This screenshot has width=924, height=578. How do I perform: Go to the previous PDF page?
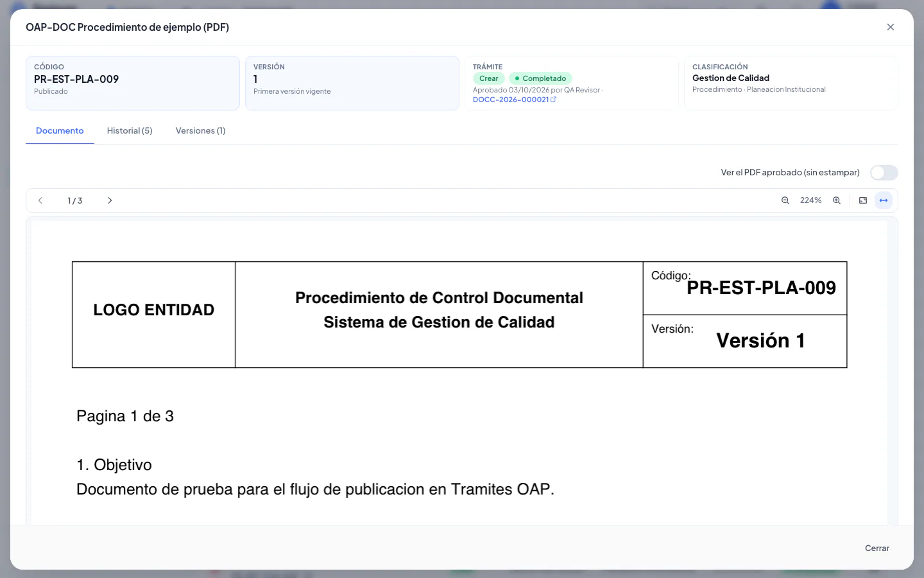[x=40, y=200]
